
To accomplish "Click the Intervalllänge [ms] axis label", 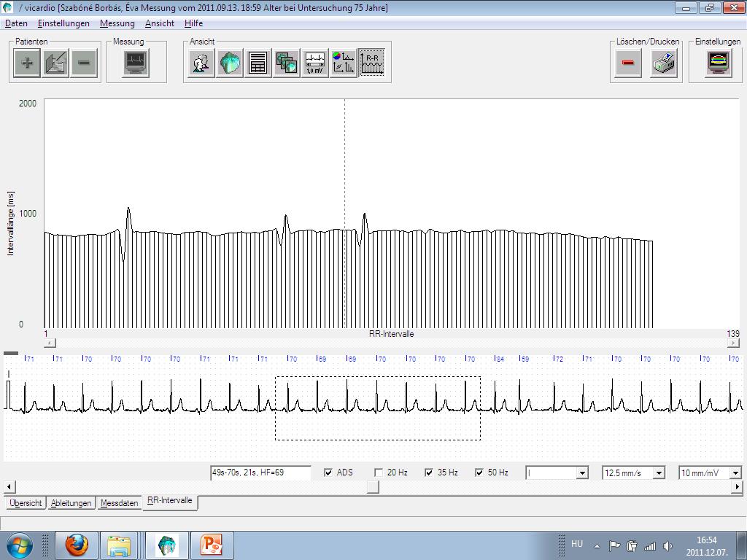I will pyautogui.click(x=10, y=224).
